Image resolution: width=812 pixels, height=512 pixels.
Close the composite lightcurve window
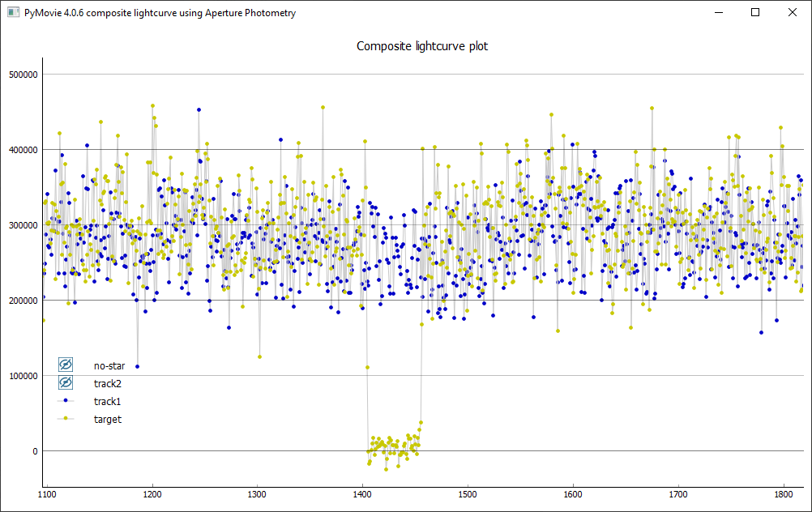coord(793,13)
